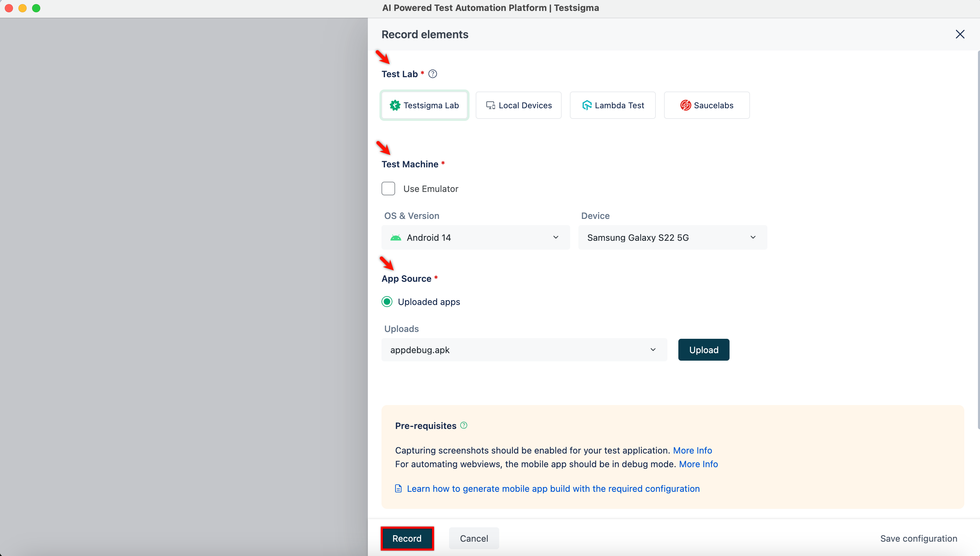Viewport: 980px width, 556px height.
Task: Click the Lambda Test logo icon
Action: (587, 105)
